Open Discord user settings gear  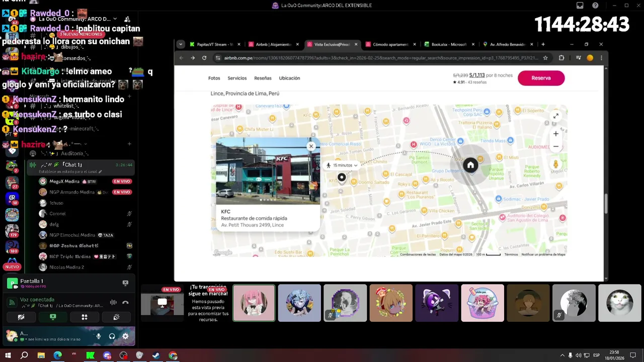point(125,336)
